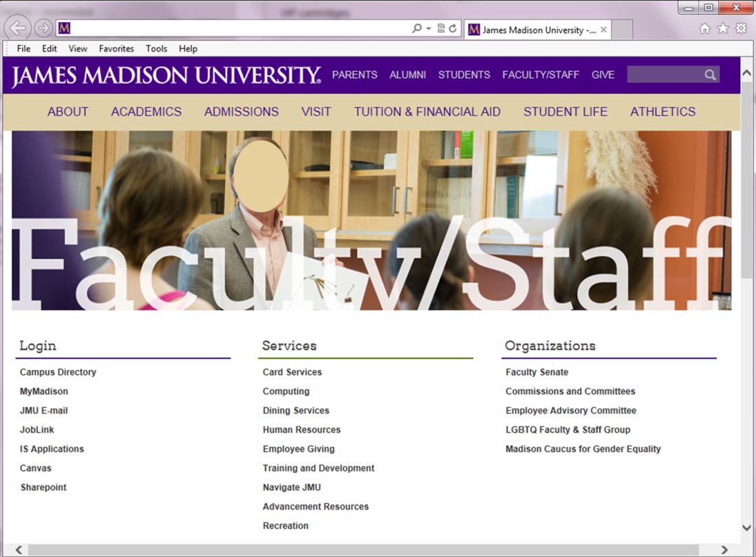Open the Human Resources link

click(301, 430)
